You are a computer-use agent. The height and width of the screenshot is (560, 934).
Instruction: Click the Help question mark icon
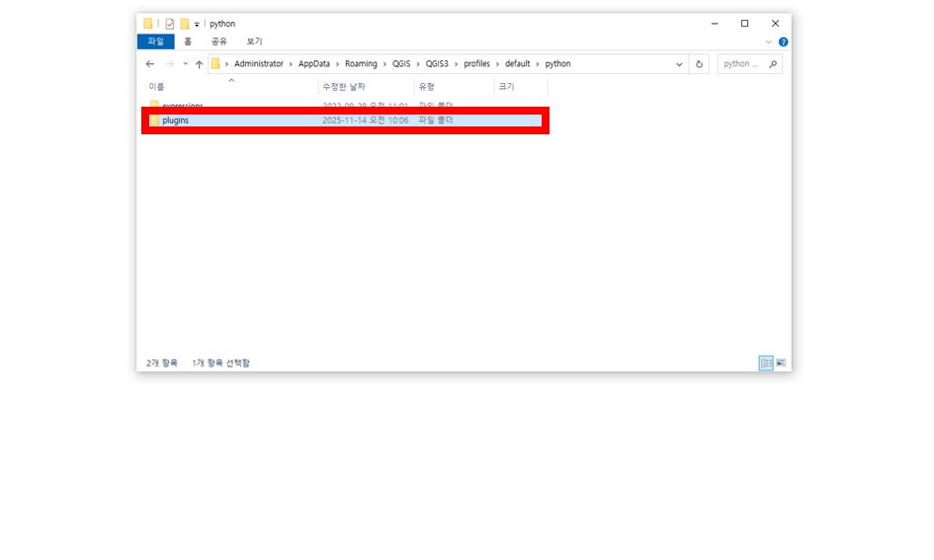coord(783,42)
